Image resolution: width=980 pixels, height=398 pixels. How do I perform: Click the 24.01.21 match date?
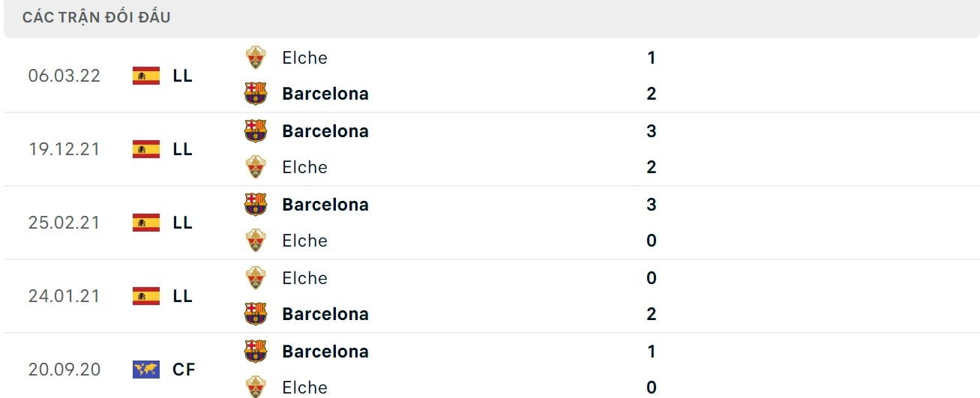tap(64, 296)
